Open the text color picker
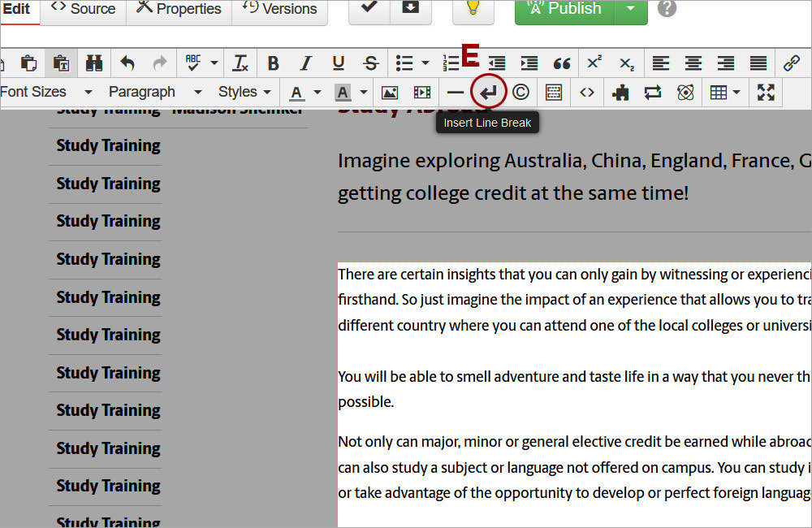 coord(297,92)
